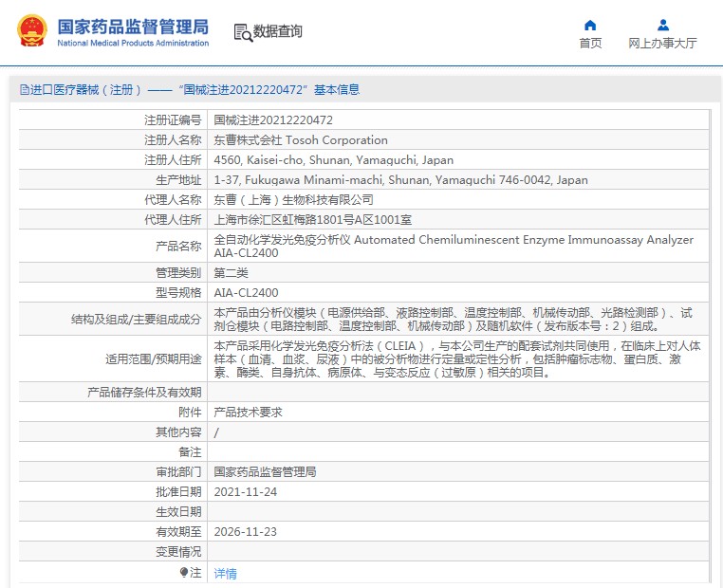The width and height of the screenshot is (723, 588).
Task: Click the 审批部门 label
Action: (178, 472)
